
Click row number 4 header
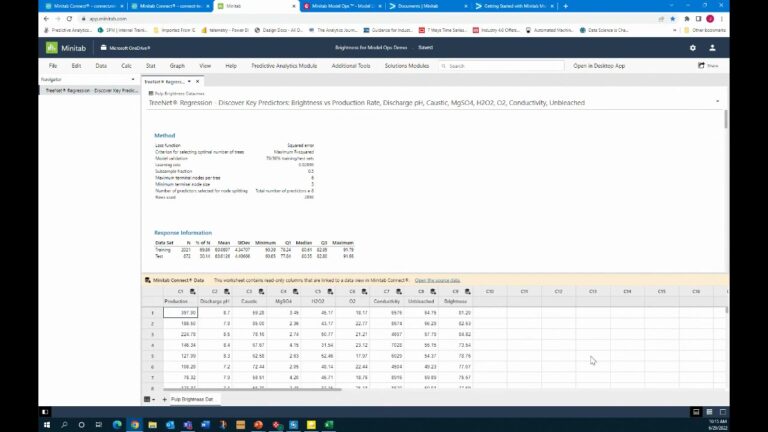(152, 345)
